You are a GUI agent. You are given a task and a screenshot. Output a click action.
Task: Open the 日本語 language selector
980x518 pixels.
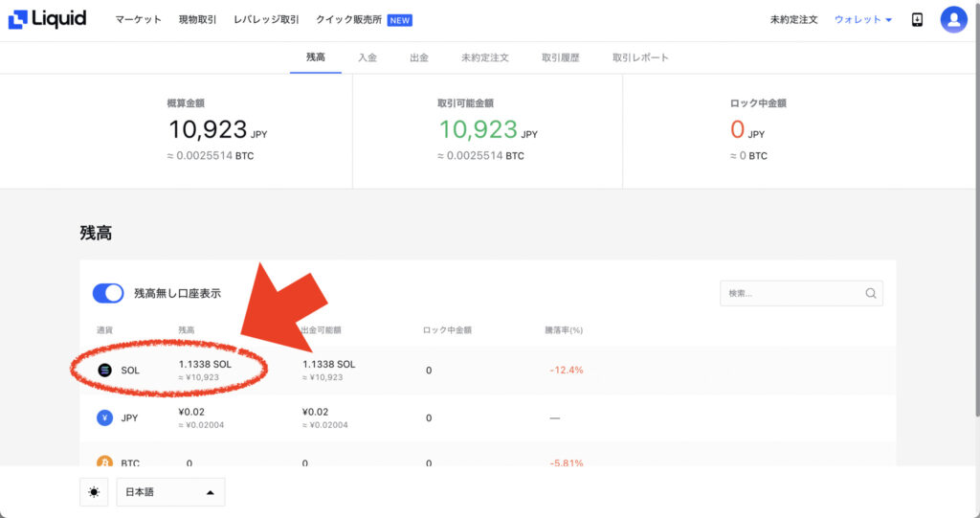click(x=170, y=492)
